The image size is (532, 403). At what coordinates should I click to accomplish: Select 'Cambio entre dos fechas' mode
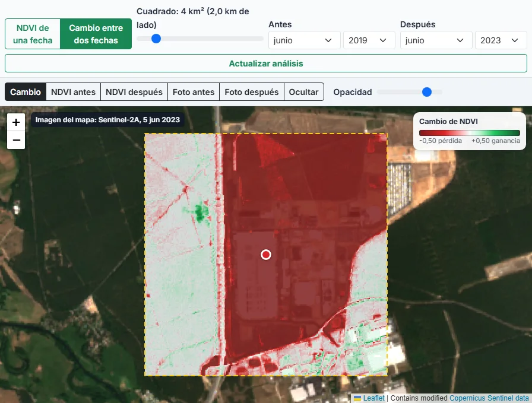coord(96,34)
